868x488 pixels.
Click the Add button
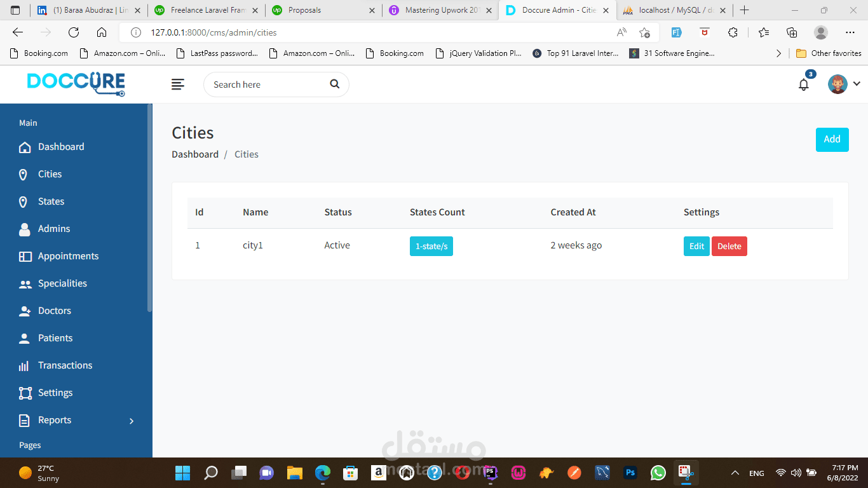click(x=832, y=139)
